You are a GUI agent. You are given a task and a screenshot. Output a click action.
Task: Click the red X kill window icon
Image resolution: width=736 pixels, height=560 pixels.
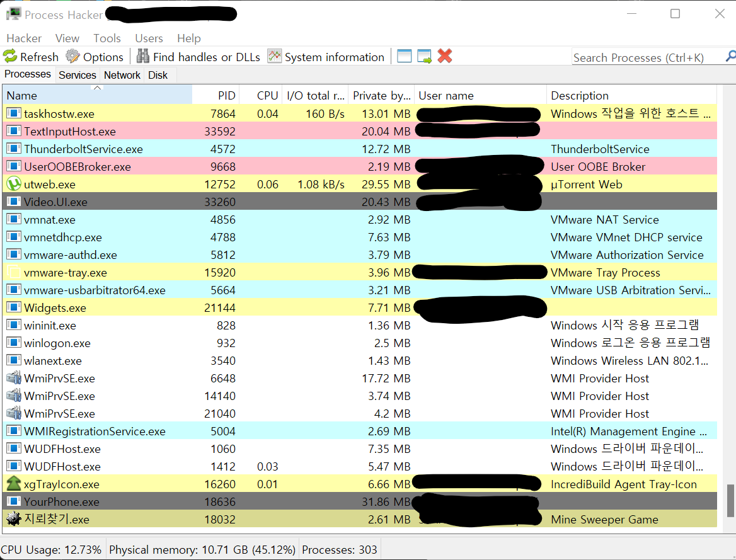pos(444,56)
